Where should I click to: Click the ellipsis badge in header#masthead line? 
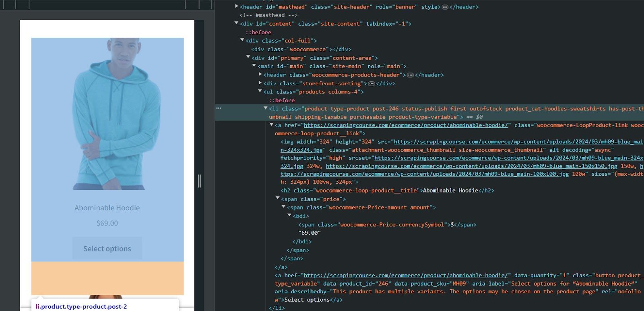pos(445,7)
